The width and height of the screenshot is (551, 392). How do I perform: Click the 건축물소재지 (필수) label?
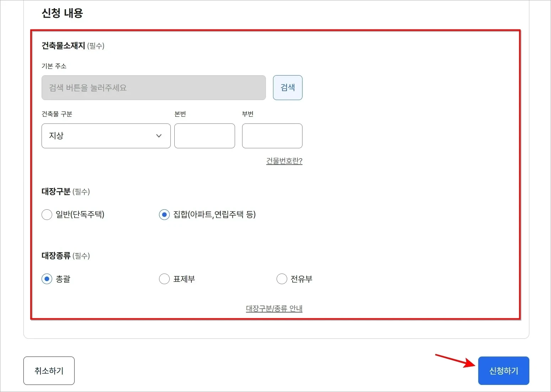(x=72, y=46)
